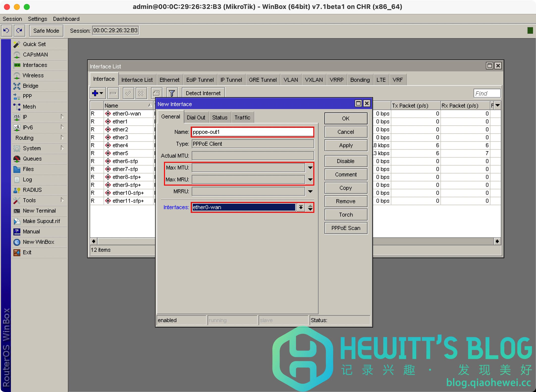This screenshot has height=392, width=536.
Task: Open Quick Set from sidebar
Action: click(x=34, y=44)
